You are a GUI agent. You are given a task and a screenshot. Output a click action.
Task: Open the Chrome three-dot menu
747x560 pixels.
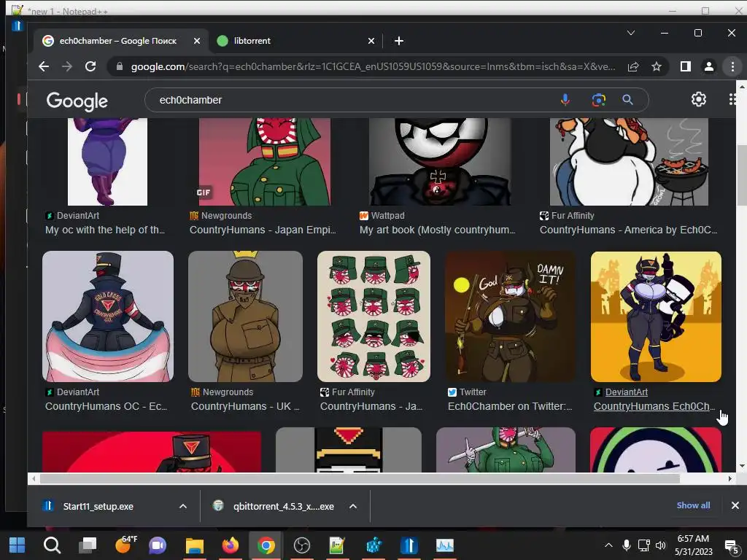click(x=732, y=66)
